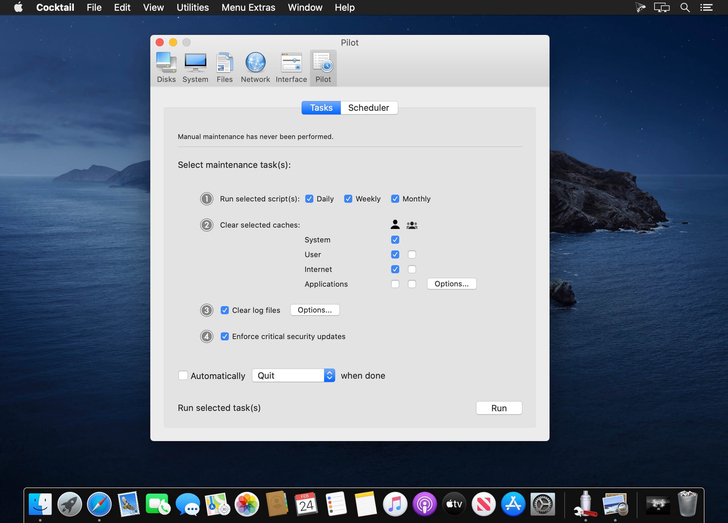
Task: Open the Files toolbar section
Action: (225, 67)
